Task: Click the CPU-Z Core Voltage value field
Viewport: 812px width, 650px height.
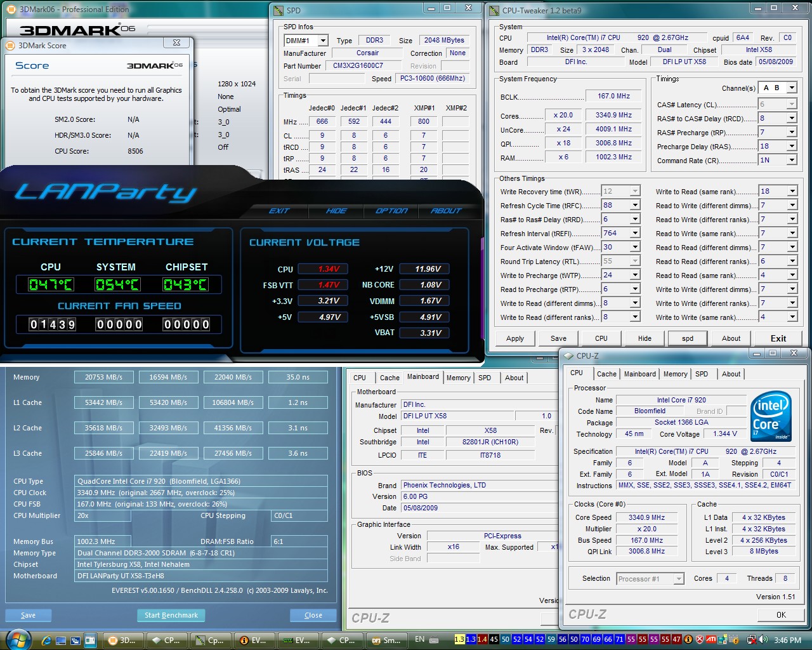Action: 724,434
